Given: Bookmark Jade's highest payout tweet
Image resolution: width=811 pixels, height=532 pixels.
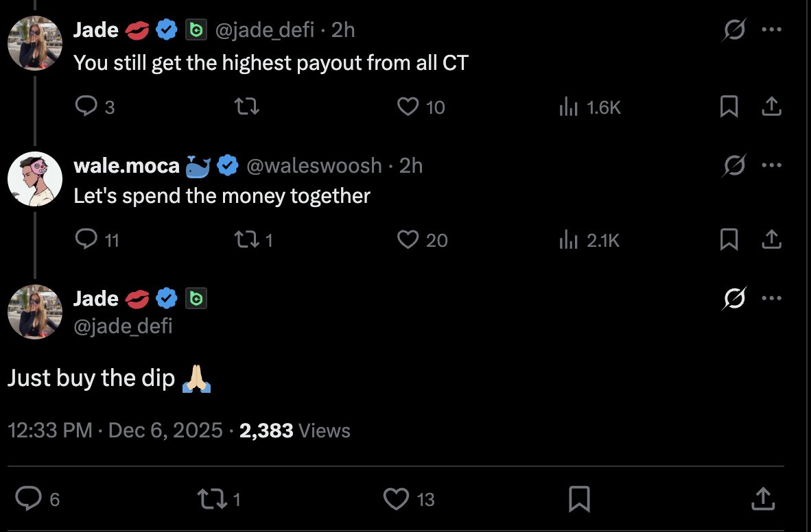Looking at the screenshot, I should tap(729, 106).
